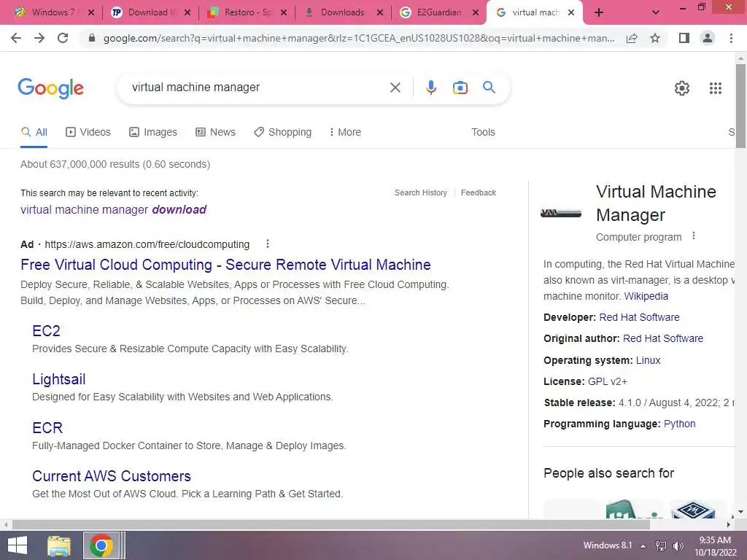
Task: Open the search Tools options
Action: click(x=483, y=133)
